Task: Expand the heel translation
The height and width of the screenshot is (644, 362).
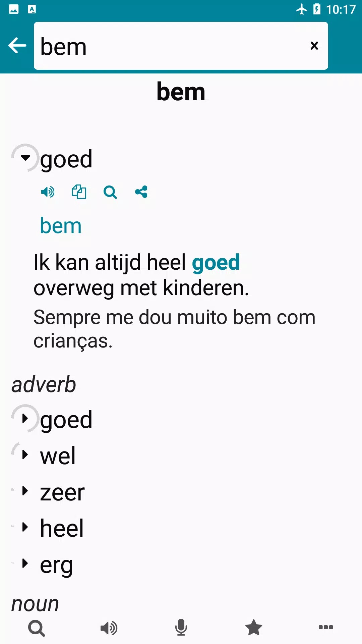Action: pyautogui.click(x=25, y=527)
